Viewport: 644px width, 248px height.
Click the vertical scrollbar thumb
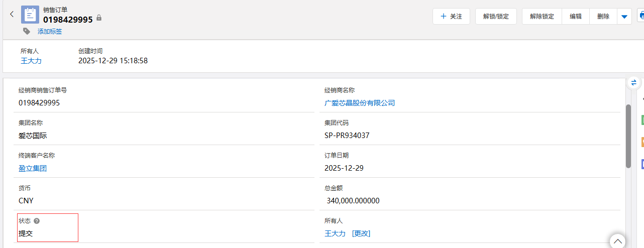pyautogui.click(x=628, y=136)
